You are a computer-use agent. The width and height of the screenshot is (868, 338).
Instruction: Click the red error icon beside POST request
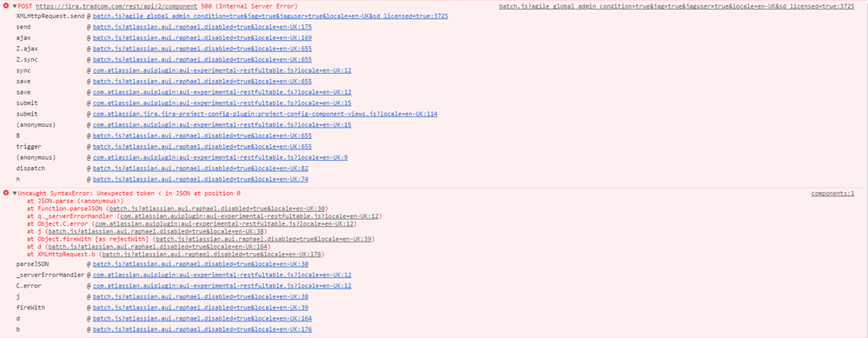[7, 6]
